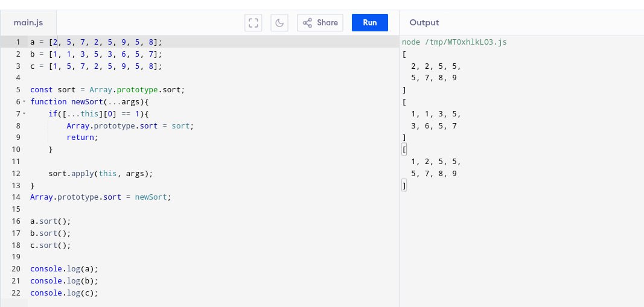Click the empty line 19 in the editor
644x307 pixels.
tap(121, 257)
